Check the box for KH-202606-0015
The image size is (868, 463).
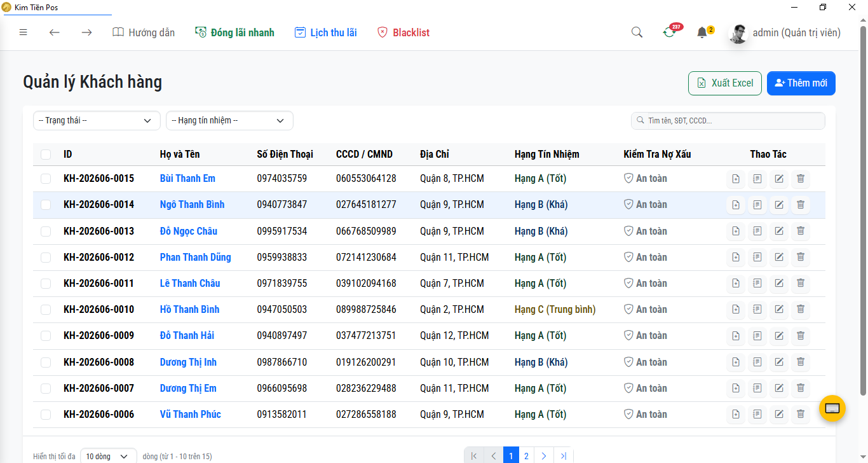[x=46, y=179]
